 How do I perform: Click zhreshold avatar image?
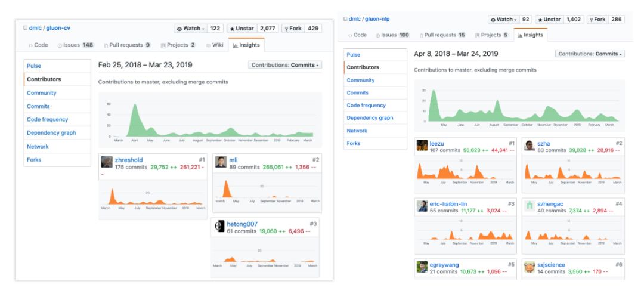coord(107,162)
